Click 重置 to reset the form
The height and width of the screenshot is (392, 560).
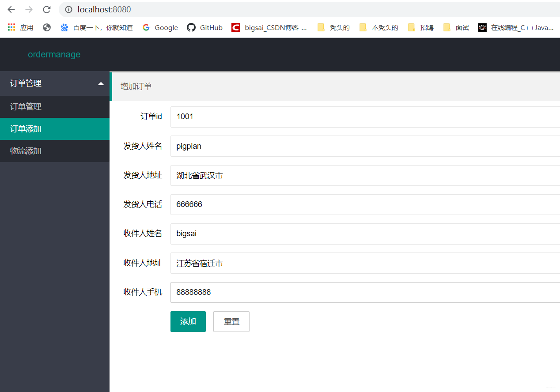tap(231, 321)
